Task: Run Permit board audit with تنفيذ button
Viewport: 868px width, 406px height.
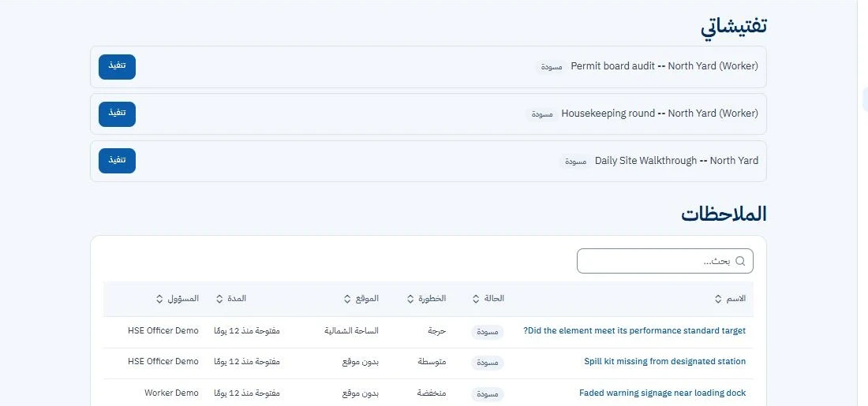Action: click(117, 66)
